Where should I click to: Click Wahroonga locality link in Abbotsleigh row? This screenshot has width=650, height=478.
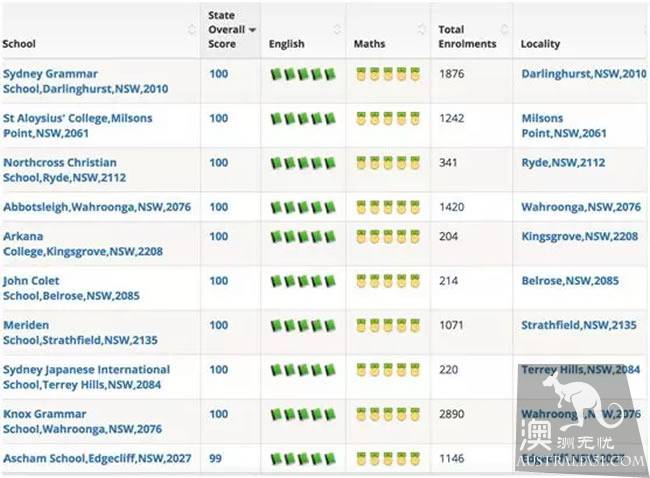coord(581,207)
